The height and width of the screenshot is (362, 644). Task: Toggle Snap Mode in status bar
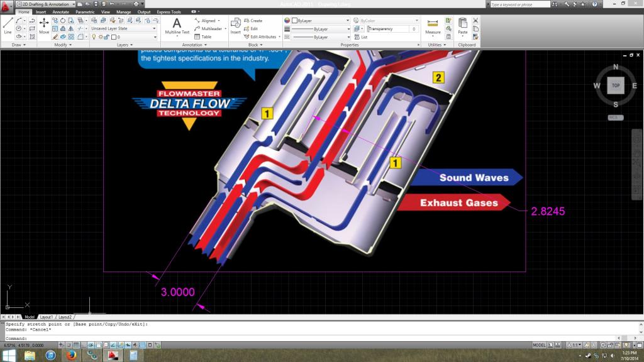click(x=69, y=345)
